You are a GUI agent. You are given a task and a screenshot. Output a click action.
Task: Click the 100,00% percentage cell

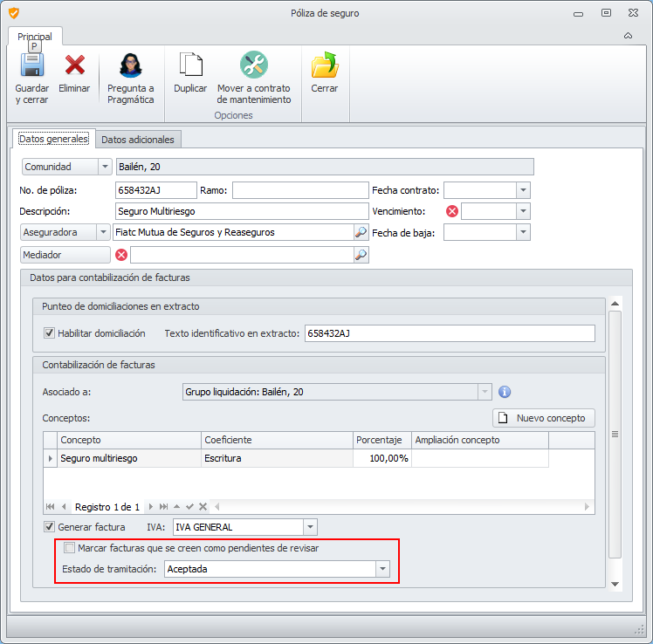(x=382, y=458)
